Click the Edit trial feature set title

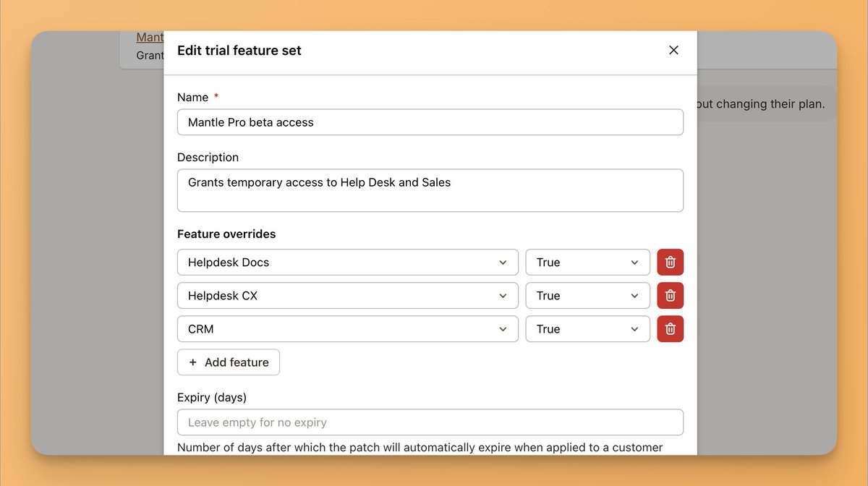click(x=239, y=51)
